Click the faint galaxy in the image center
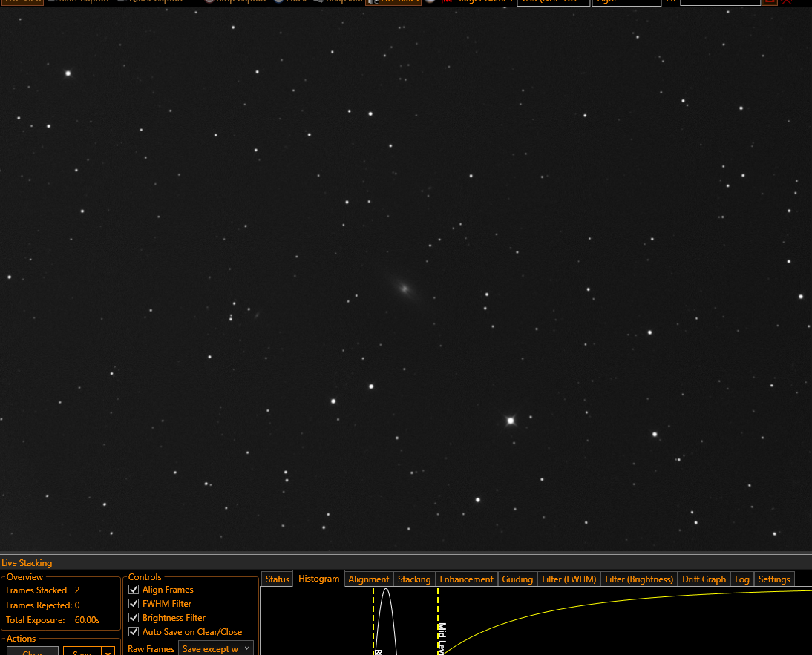Screen dimensions: 812x655 405,288
